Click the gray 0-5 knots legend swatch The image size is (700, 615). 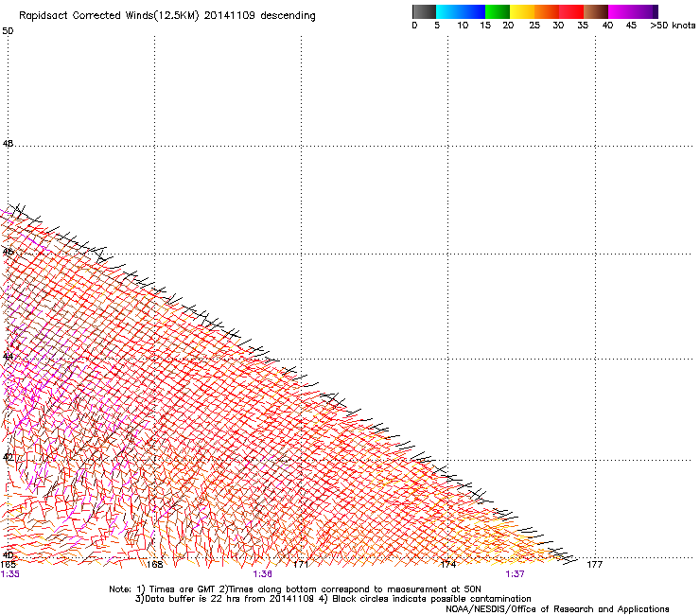(x=424, y=11)
